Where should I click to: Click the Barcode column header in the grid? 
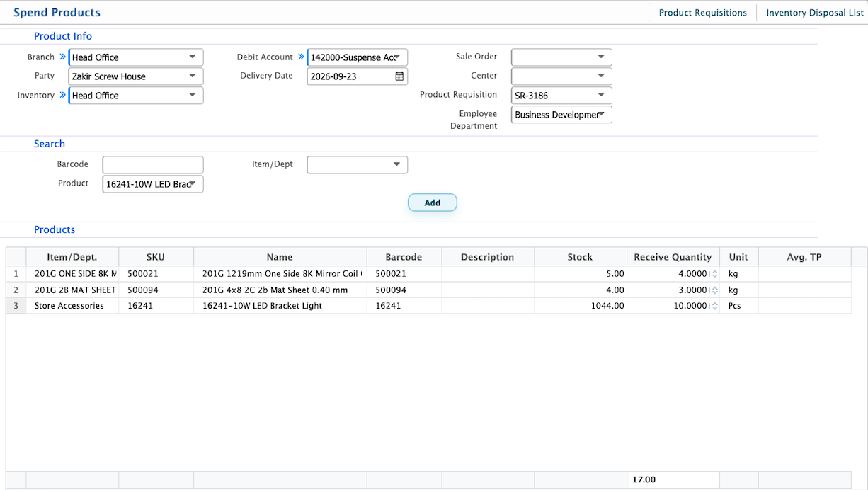pyautogui.click(x=404, y=257)
